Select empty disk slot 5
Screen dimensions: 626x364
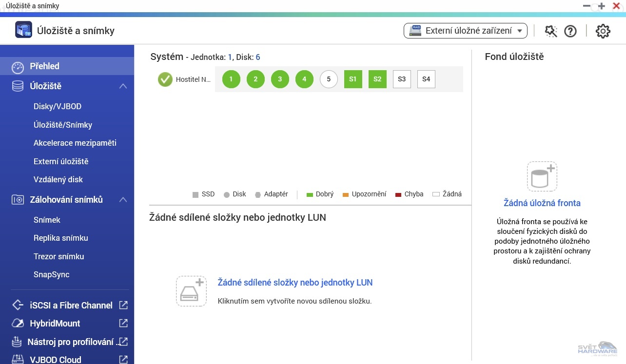329,79
